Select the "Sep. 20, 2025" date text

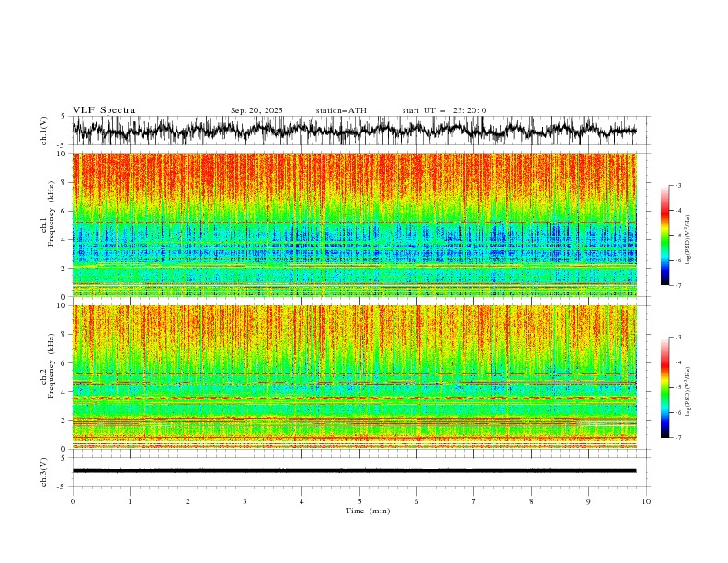(256, 110)
